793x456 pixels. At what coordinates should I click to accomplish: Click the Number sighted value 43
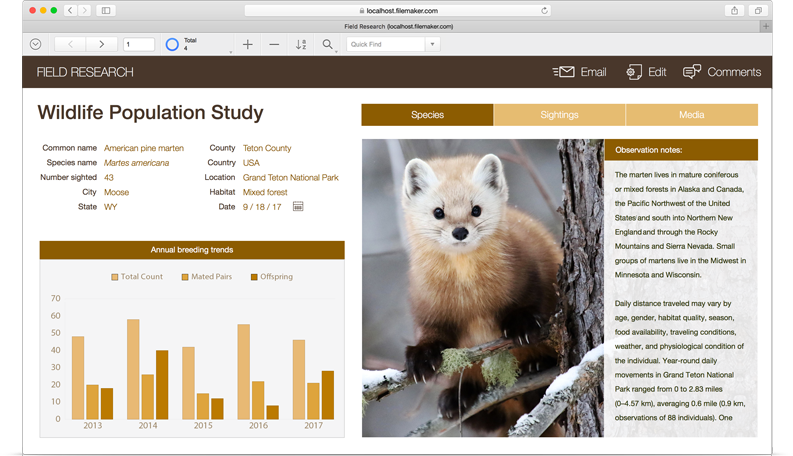tap(109, 177)
